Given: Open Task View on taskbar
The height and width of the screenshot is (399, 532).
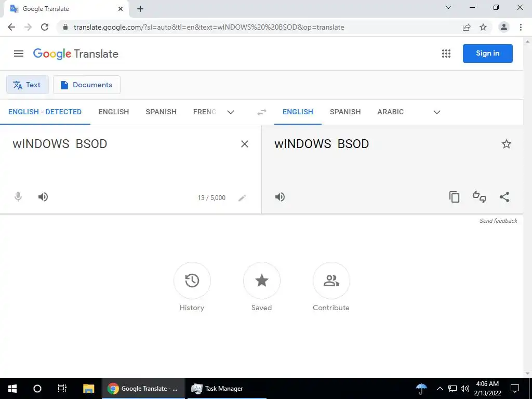Looking at the screenshot, I should [62, 389].
